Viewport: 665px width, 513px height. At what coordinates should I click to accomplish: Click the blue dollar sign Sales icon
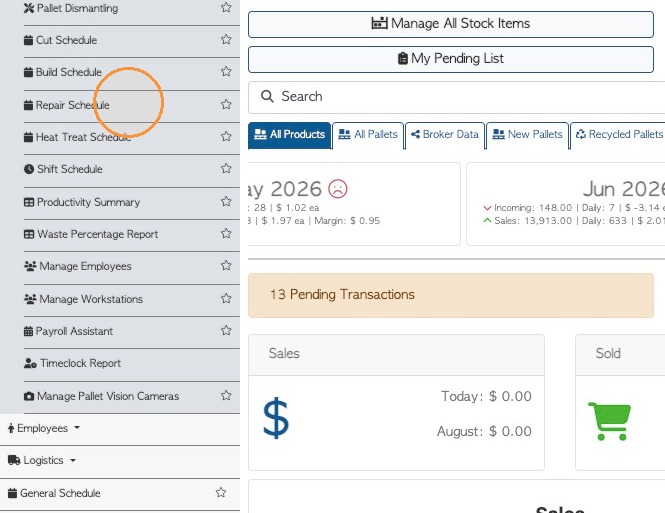click(276, 418)
